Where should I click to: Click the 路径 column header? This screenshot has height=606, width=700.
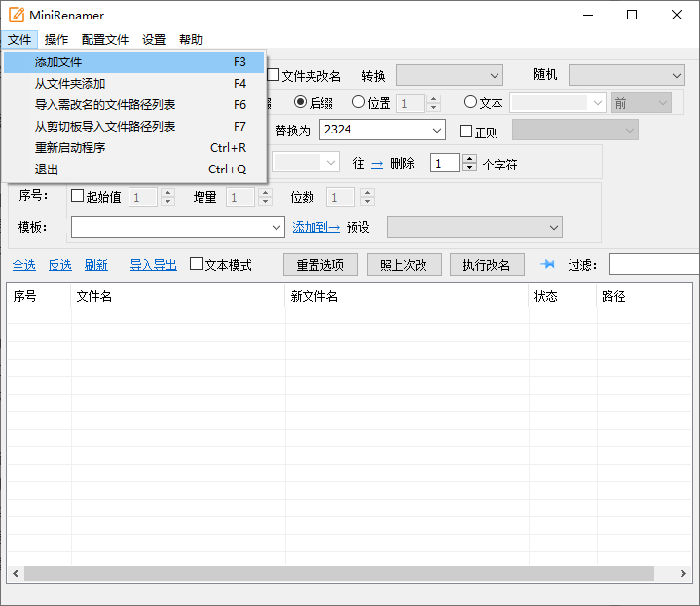tap(645, 296)
